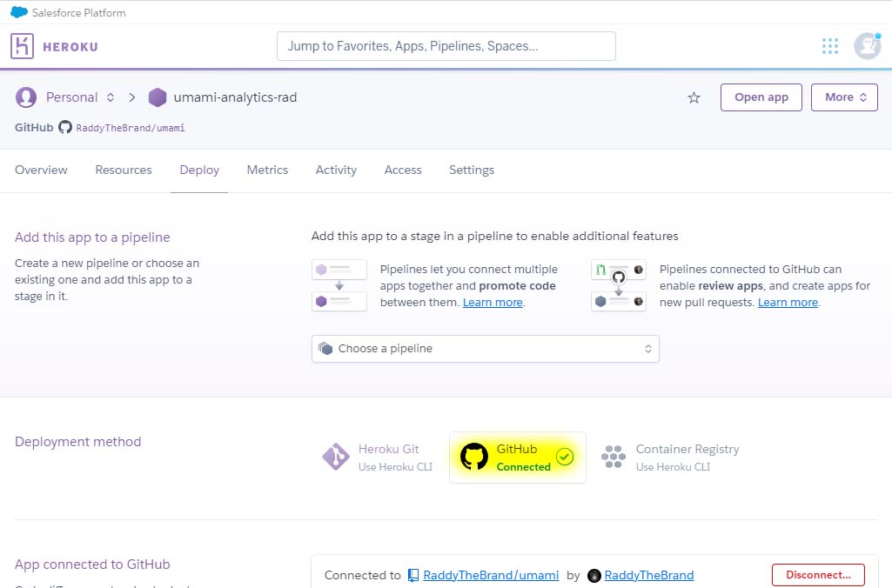Select GitHub Connected deployment method

pyautogui.click(x=517, y=458)
